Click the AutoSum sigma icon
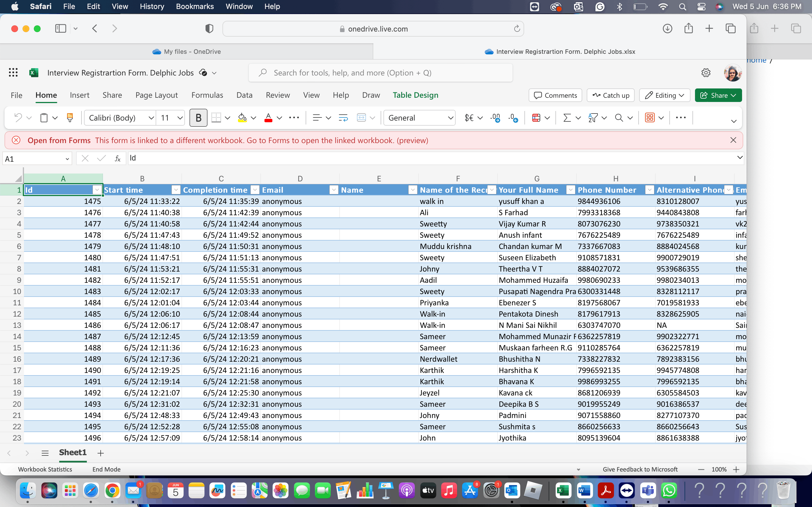The width and height of the screenshot is (812, 507). click(x=567, y=118)
